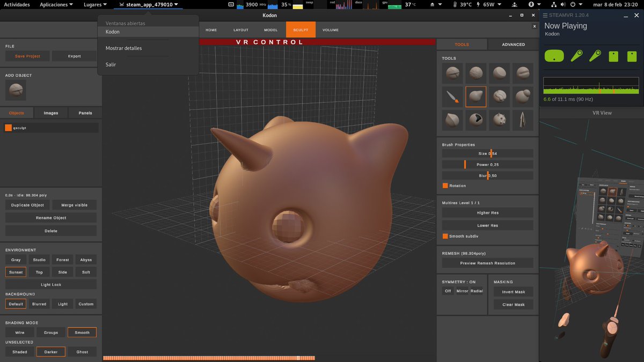Switch to the LAYOUT tab
The width and height of the screenshot is (644, 362).
click(241, 30)
